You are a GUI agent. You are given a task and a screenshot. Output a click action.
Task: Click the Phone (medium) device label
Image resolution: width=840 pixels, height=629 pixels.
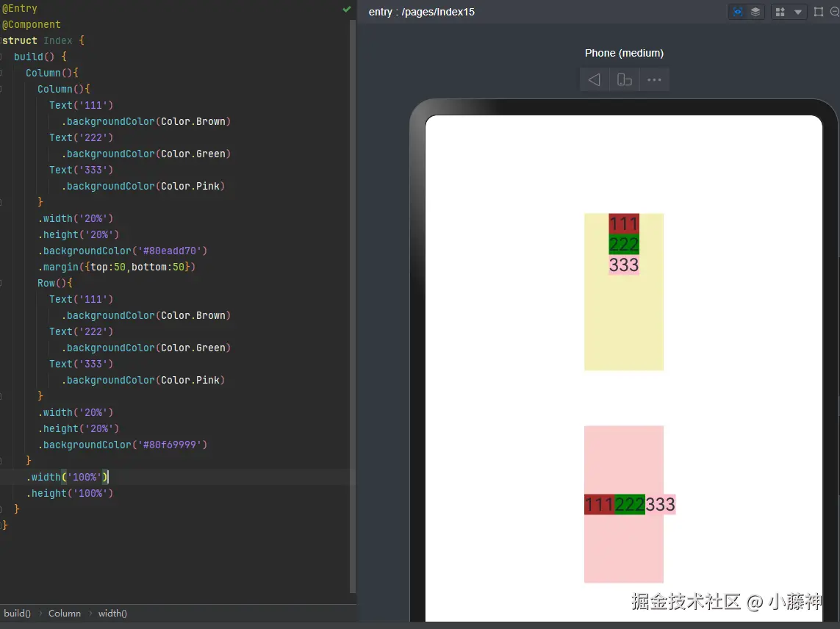(x=624, y=53)
